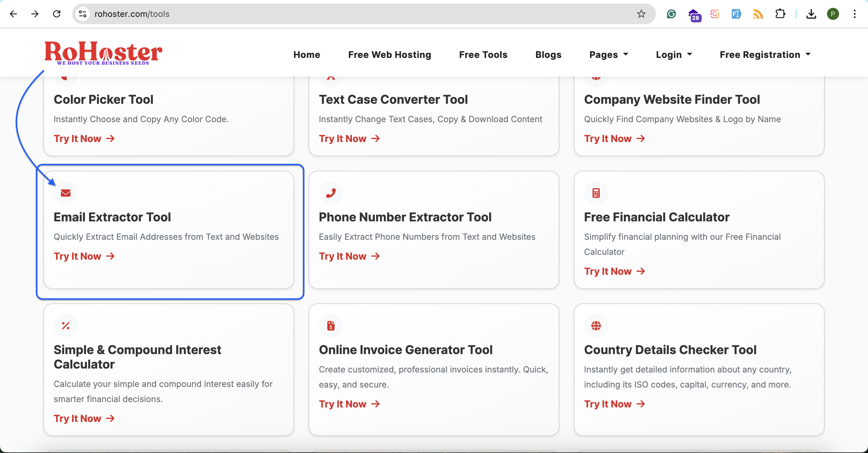868x453 pixels.
Task: Expand the Login dropdown menu
Action: 674,55
